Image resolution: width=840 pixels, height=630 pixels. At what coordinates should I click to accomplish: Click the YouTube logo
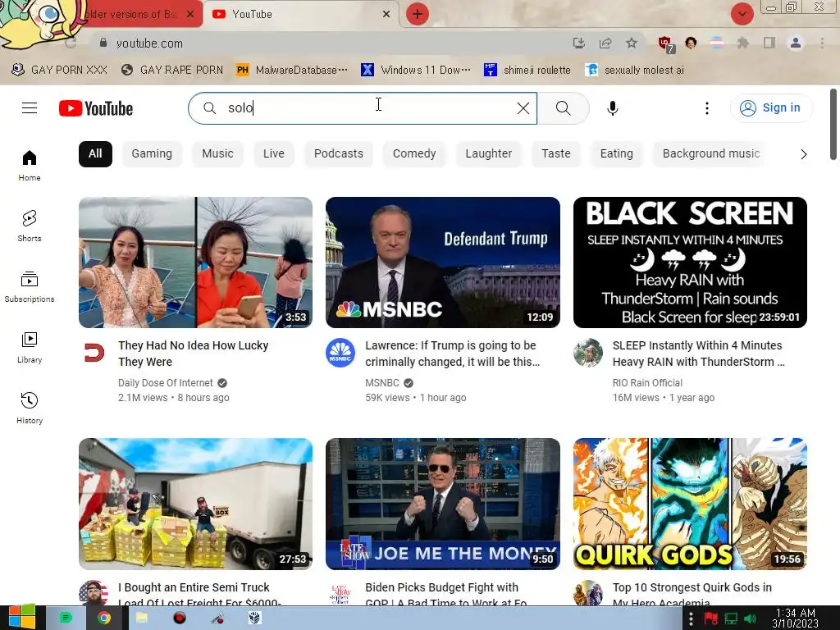[96, 108]
